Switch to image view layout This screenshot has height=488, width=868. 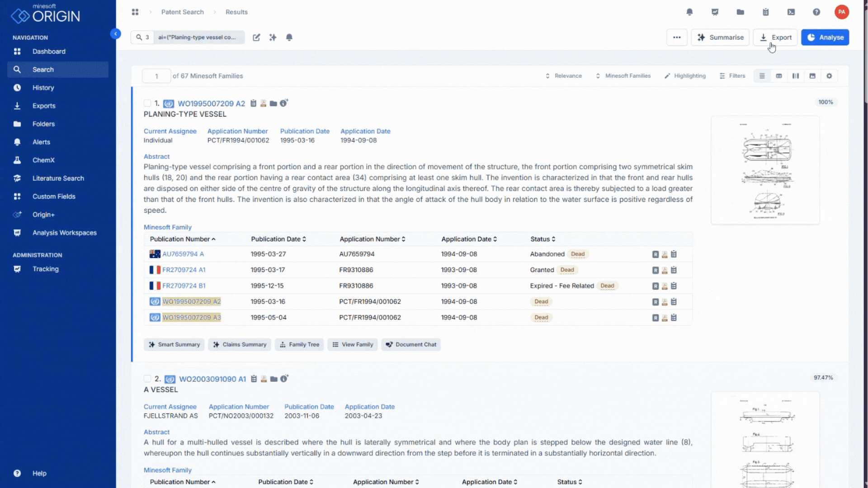[x=812, y=76]
